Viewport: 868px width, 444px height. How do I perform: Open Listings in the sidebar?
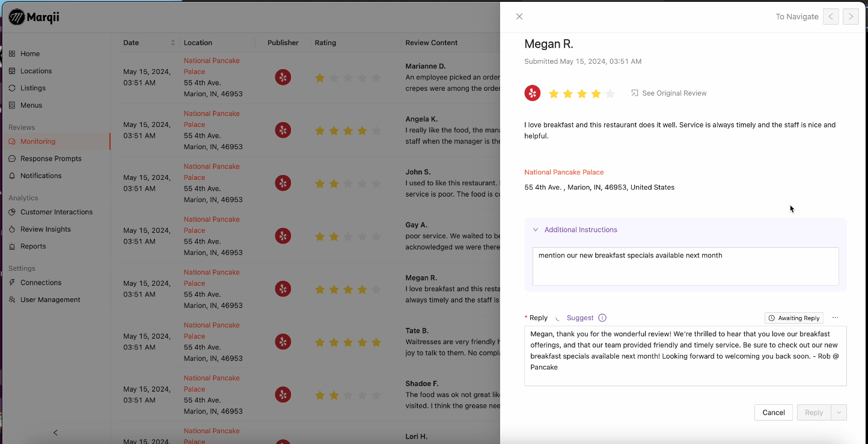click(x=33, y=88)
